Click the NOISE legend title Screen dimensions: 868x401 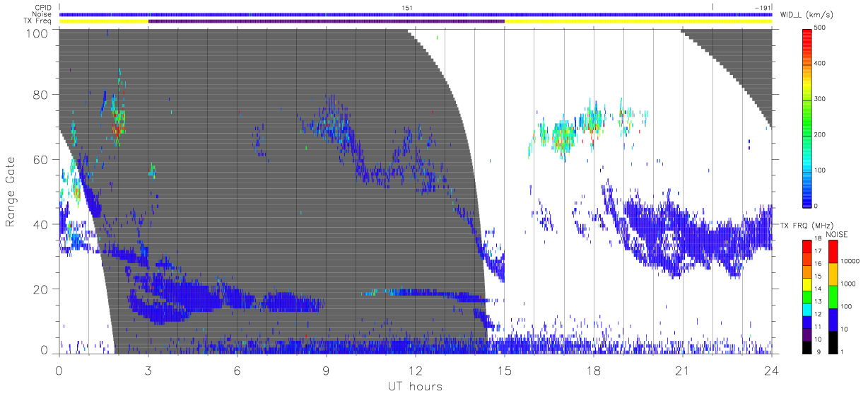[838, 233]
